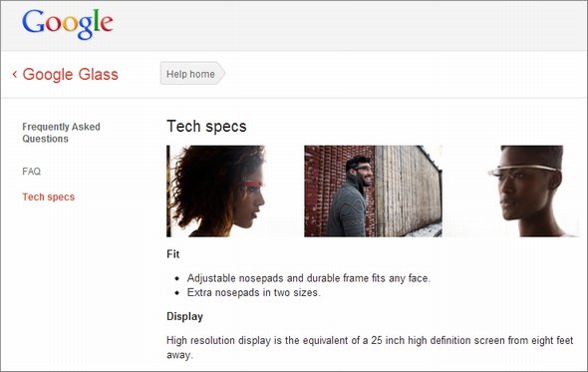
Task: Select Tech specs in the sidebar
Action: click(49, 197)
